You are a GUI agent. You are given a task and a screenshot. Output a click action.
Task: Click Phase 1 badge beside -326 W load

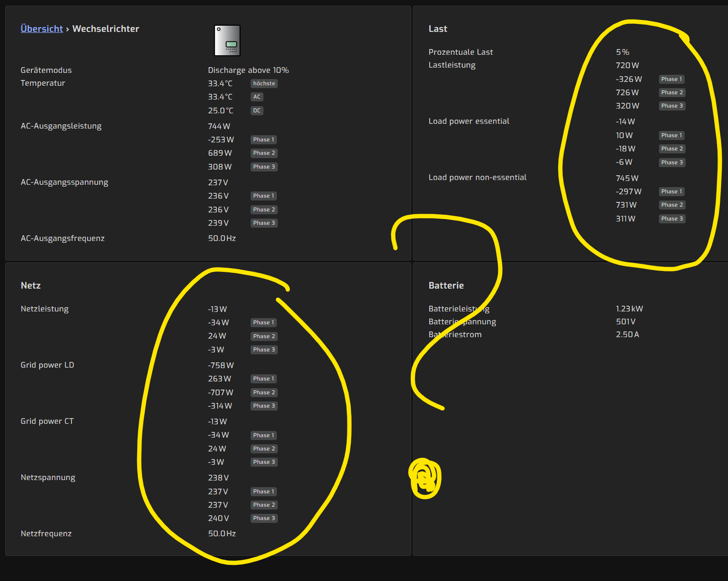point(672,79)
